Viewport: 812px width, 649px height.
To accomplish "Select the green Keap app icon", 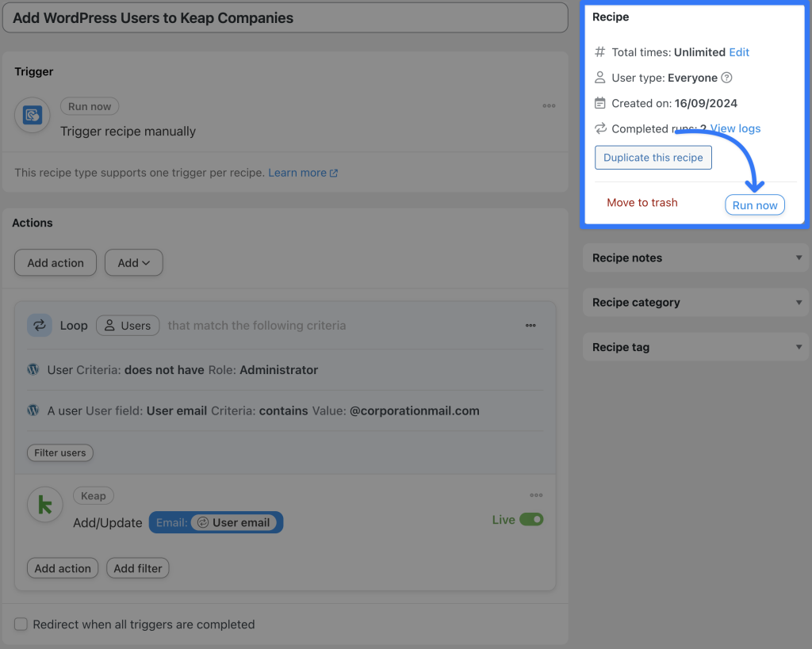I will pos(45,505).
